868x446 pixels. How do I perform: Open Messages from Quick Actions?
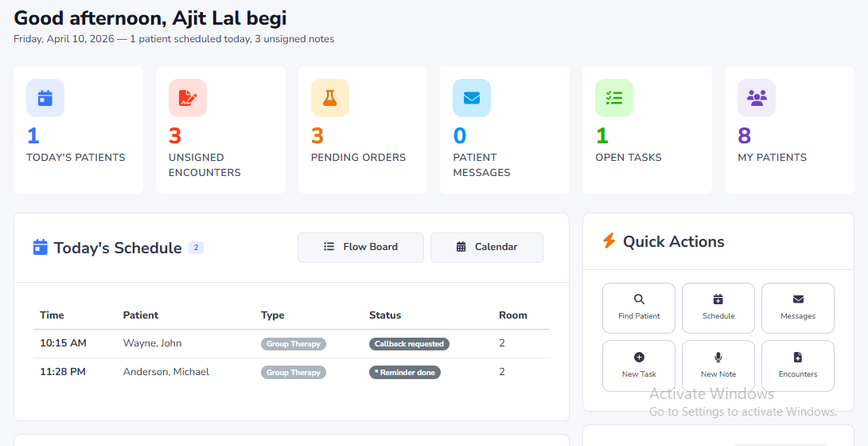(x=798, y=307)
